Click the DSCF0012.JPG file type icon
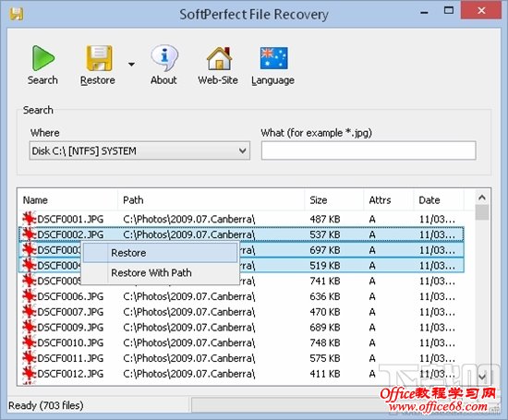The height and width of the screenshot is (420, 508). click(x=30, y=373)
